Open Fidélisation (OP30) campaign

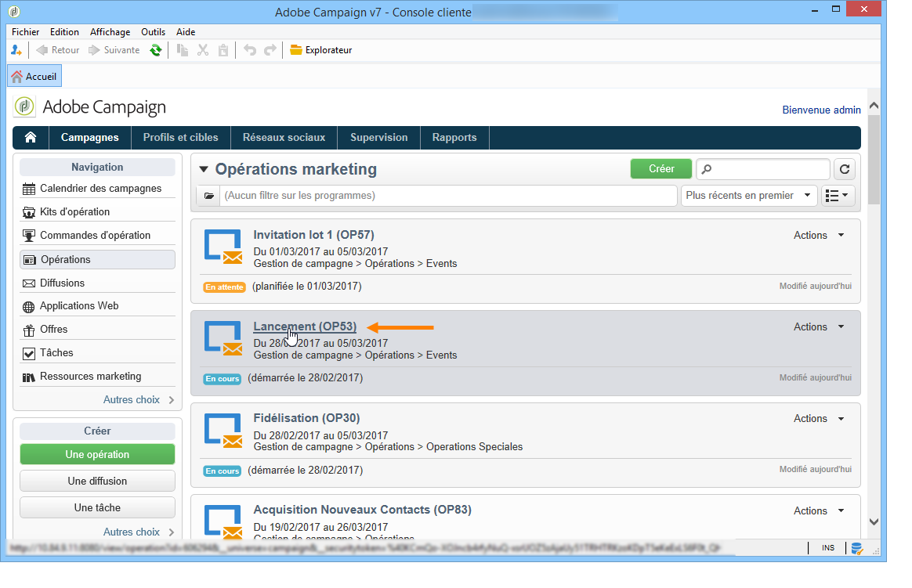[x=306, y=418]
